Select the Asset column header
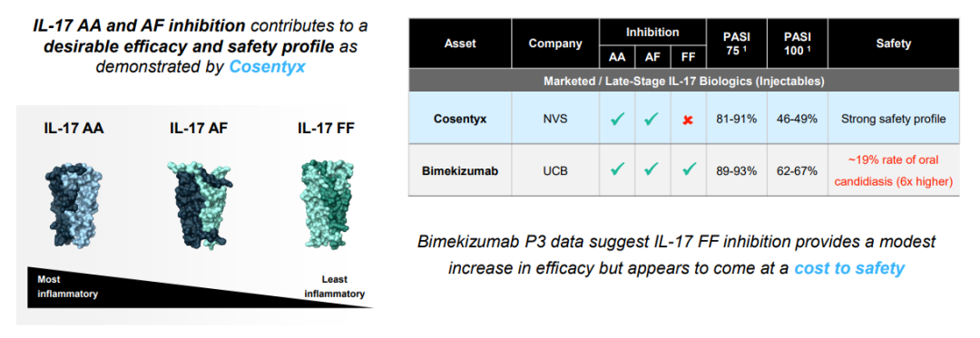The width and height of the screenshot is (980, 338). 460,43
